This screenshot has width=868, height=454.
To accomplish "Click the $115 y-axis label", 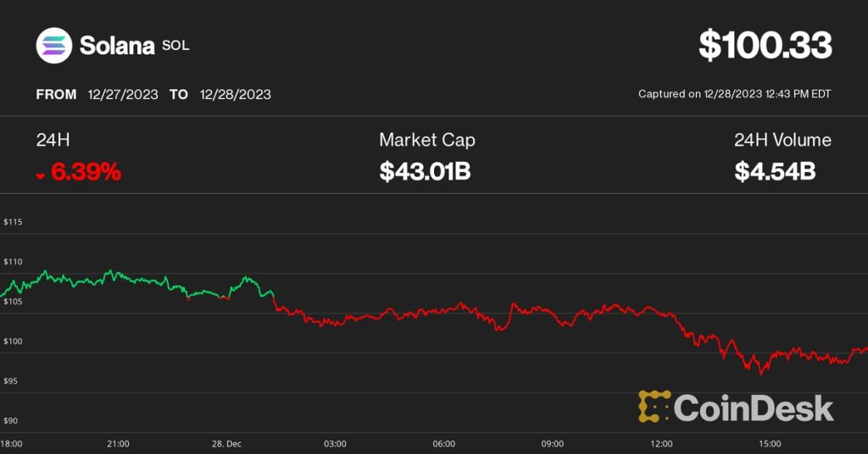I will pos(13,222).
